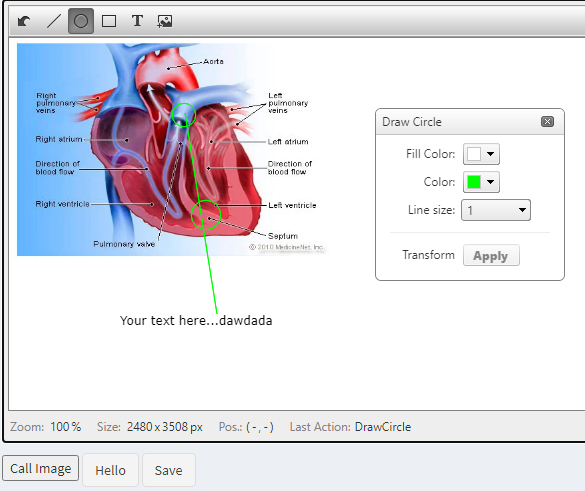This screenshot has height=491, width=585.
Task: Click the Last Action DrawCircle text
Action: [383, 427]
